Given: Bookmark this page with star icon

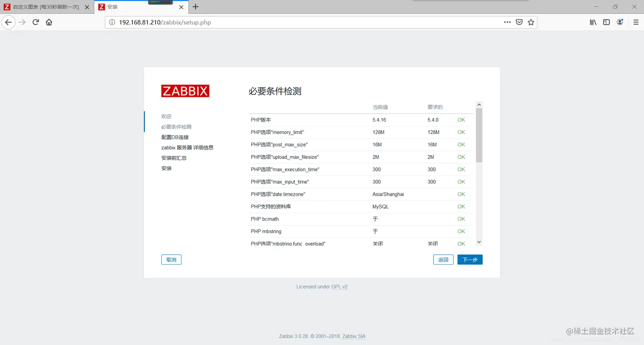Looking at the screenshot, I should pyautogui.click(x=531, y=22).
